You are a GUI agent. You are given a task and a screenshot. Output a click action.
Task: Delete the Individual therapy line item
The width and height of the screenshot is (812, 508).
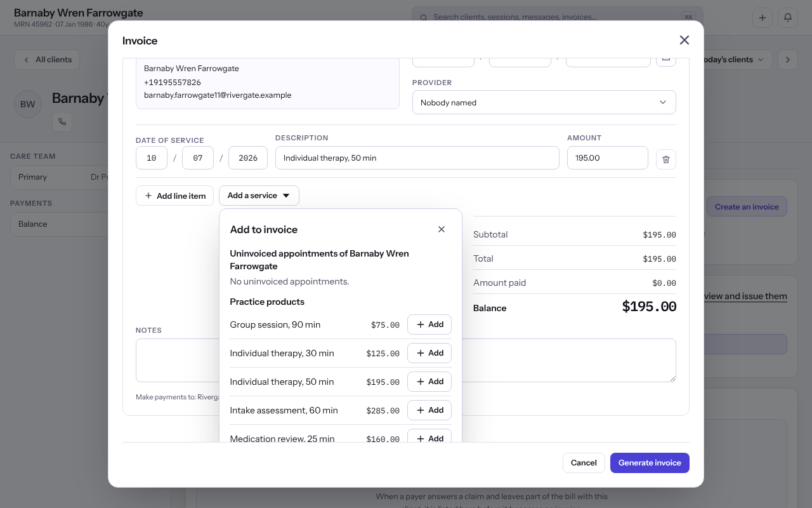coord(666,159)
